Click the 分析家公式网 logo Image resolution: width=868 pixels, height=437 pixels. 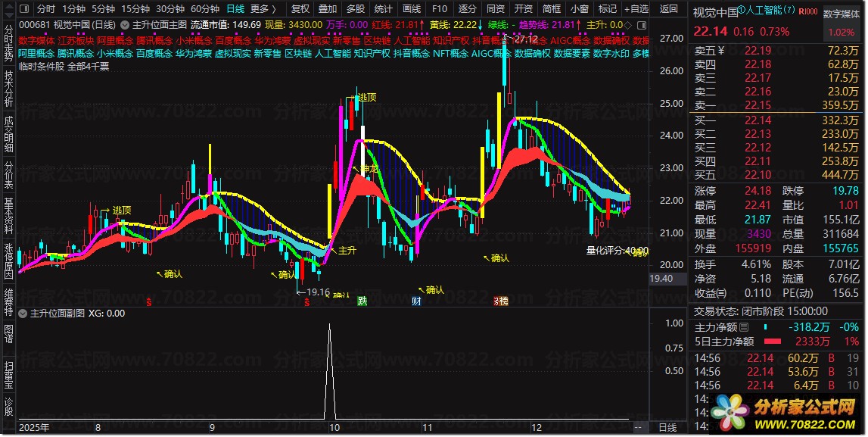pyautogui.click(x=783, y=414)
